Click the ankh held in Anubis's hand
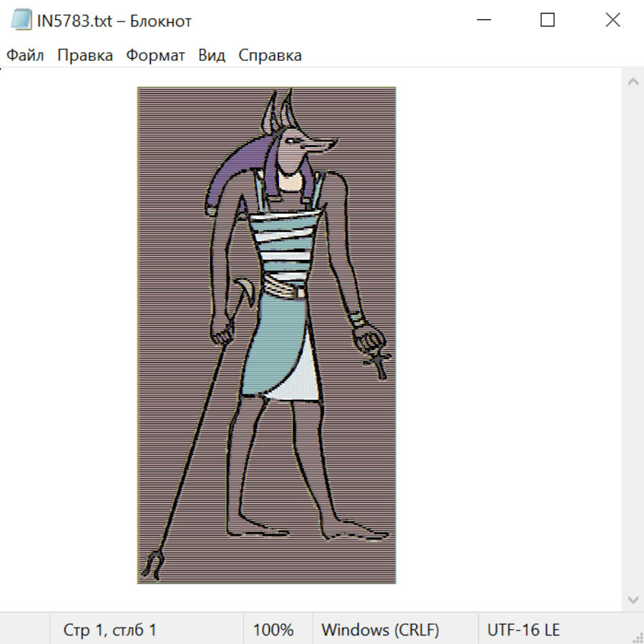The height and width of the screenshot is (644, 644). tap(378, 358)
